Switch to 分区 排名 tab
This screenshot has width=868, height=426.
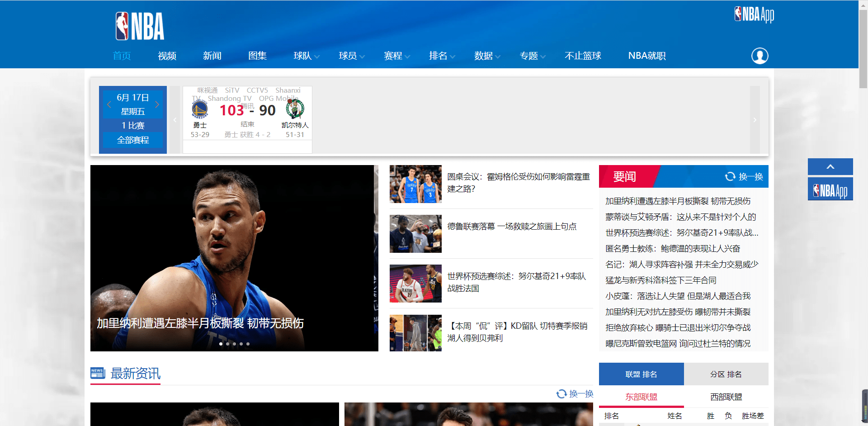[726, 374]
